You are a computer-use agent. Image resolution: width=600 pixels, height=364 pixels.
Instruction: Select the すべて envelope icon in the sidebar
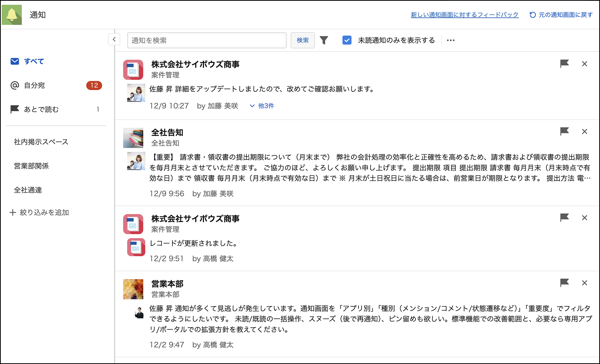(x=15, y=61)
